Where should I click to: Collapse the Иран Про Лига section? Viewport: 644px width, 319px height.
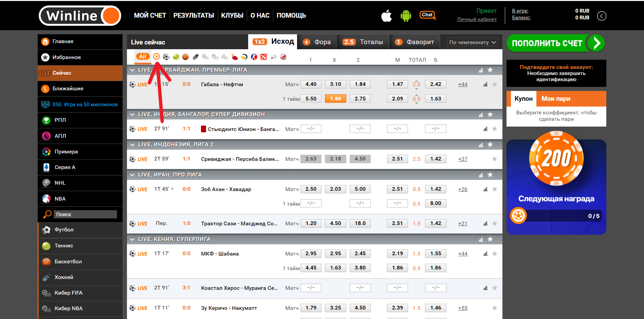point(132,175)
